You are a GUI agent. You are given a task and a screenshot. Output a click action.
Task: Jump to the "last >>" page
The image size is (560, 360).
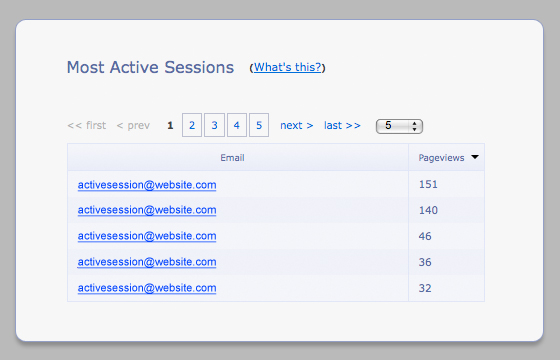point(342,125)
